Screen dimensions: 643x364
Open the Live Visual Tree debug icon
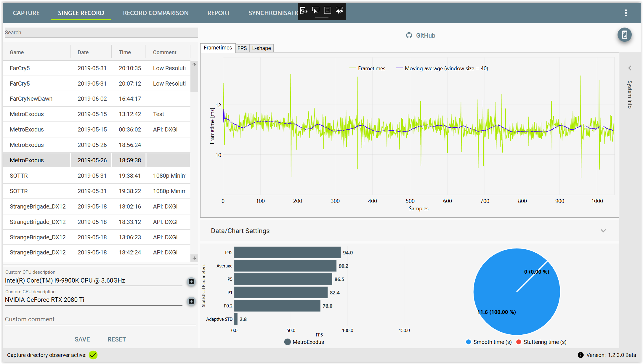[x=304, y=11]
